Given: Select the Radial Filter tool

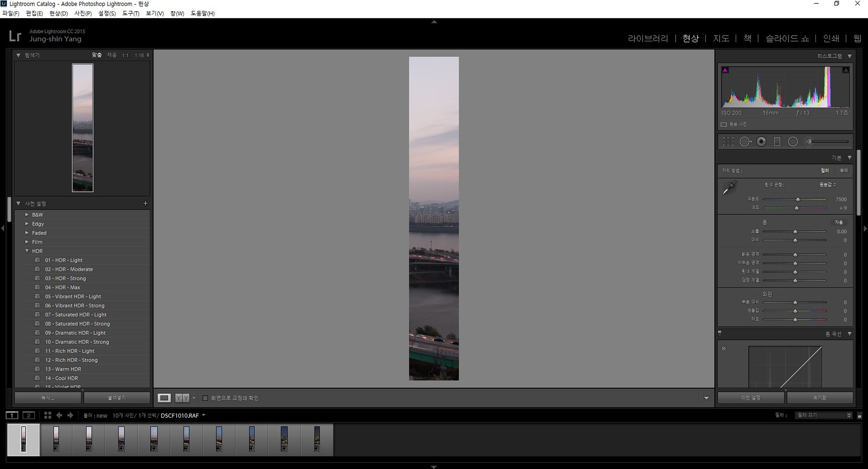Looking at the screenshot, I should click(x=792, y=142).
